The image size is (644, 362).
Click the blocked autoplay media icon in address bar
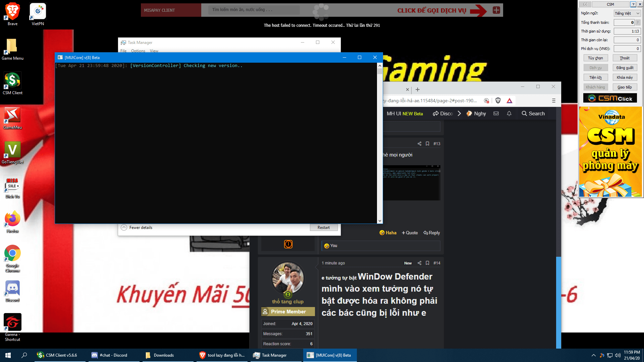pyautogui.click(x=486, y=101)
